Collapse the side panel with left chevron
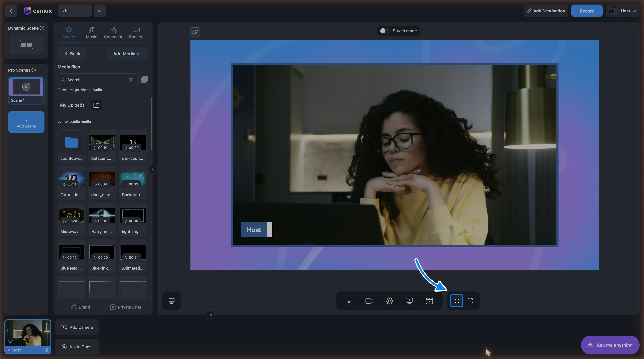The image size is (644, 359). click(153, 169)
